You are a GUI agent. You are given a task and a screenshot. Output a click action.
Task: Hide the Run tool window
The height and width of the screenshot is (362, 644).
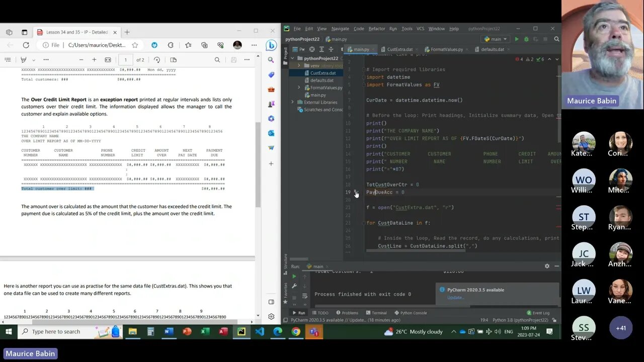556,266
